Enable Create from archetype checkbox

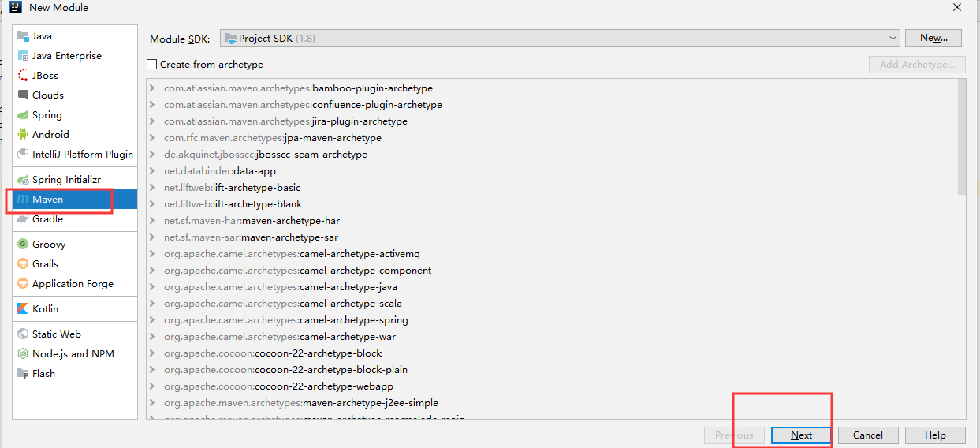point(152,65)
